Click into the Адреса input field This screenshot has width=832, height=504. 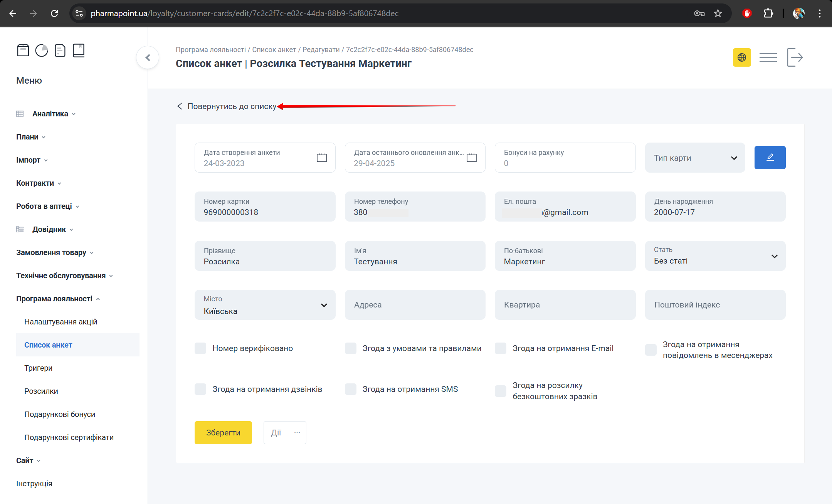pos(415,305)
